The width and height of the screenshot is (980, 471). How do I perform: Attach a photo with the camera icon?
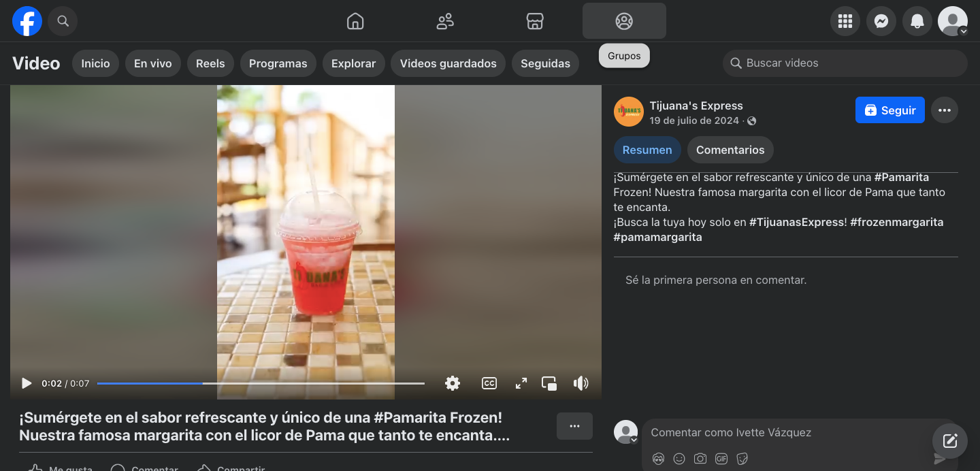(700, 459)
